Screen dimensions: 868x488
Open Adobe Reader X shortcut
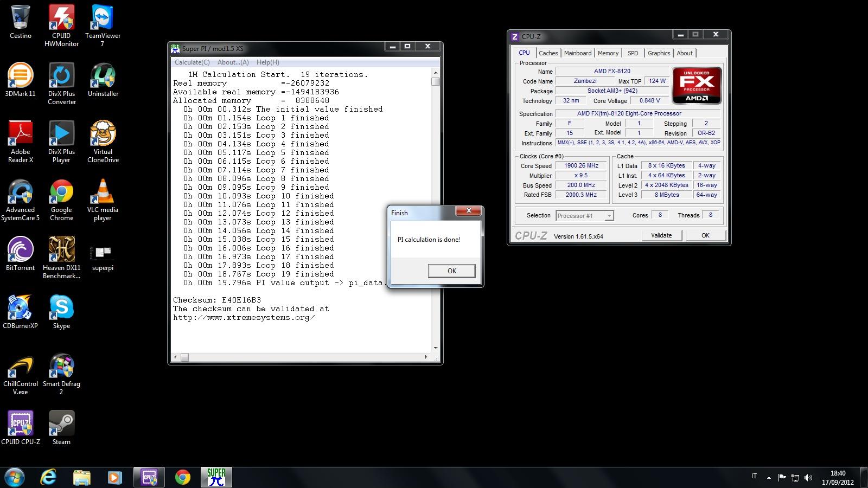pos(21,142)
